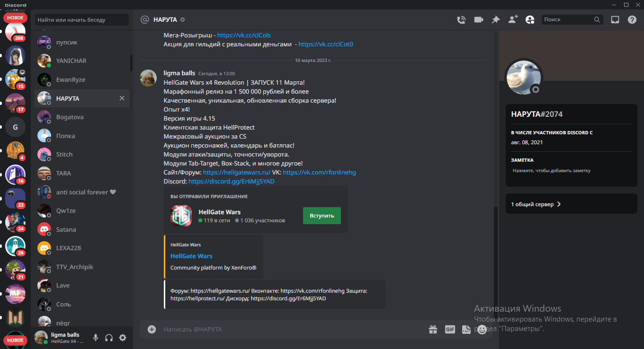644x349 pixels.
Task: Open the server with 26 badge
Action: point(15,246)
